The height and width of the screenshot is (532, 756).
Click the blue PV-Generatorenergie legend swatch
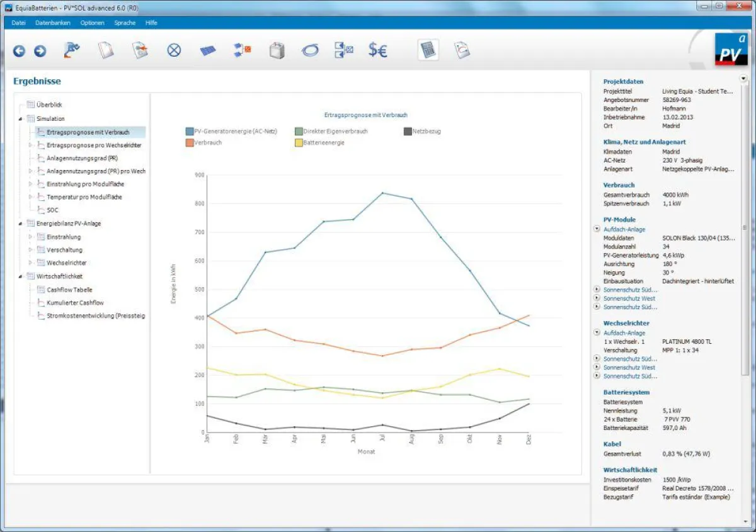pyautogui.click(x=190, y=132)
